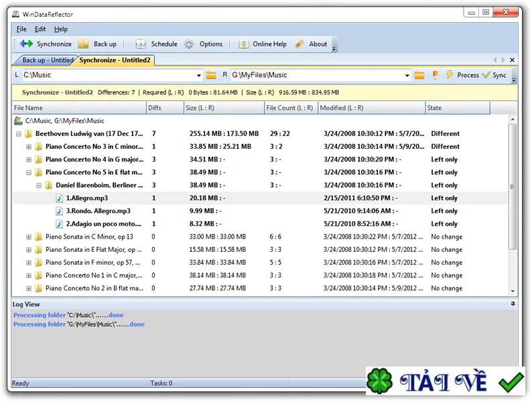532x402 pixels.
Task: Click the file list scroll-down arrow
Action: (513, 291)
